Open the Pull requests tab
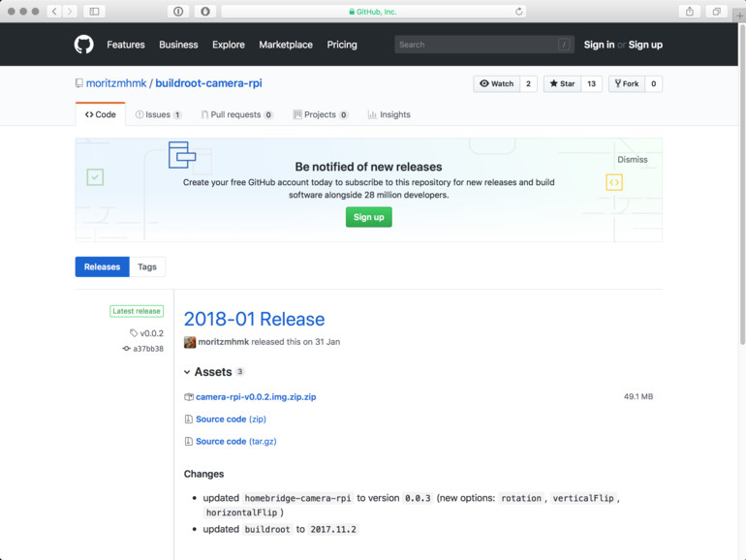The image size is (746, 560). tap(236, 114)
